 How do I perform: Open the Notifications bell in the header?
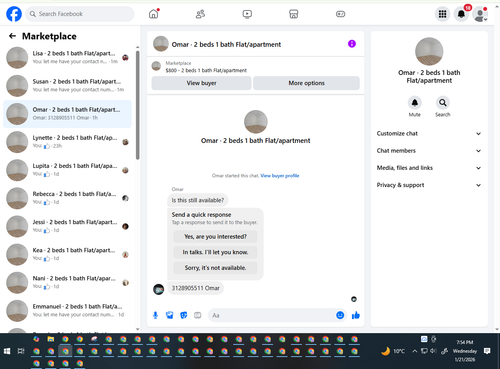coord(461,14)
